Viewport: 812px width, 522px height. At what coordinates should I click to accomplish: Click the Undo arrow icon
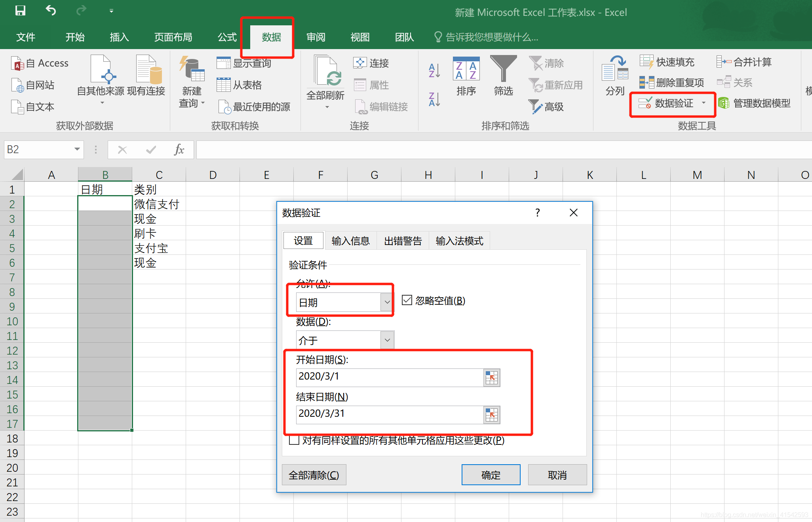pyautogui.click(x=51, y=11)
